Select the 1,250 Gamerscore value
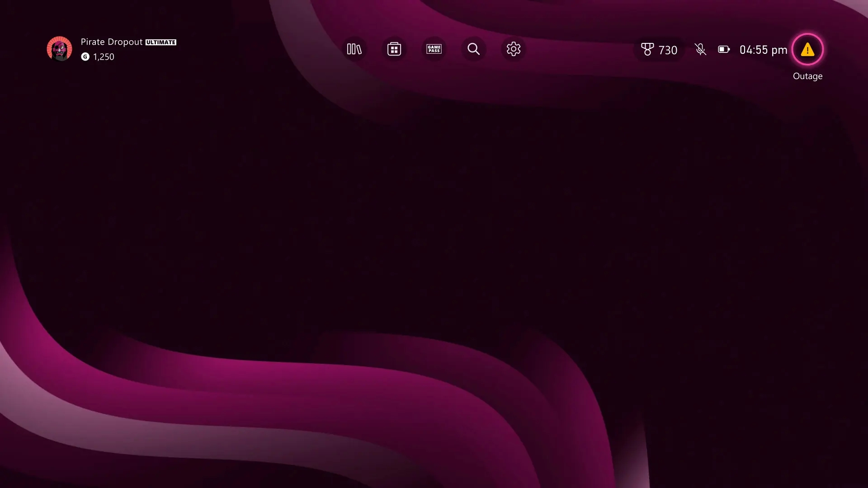This screenshot has width=868, height=488. [x=104, y=57]
